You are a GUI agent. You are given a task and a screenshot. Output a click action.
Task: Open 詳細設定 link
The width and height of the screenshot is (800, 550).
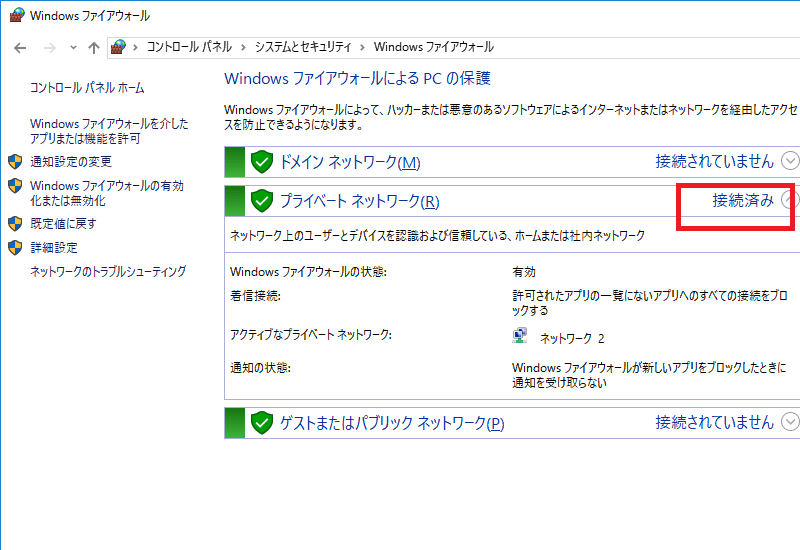tap(54, 247)
